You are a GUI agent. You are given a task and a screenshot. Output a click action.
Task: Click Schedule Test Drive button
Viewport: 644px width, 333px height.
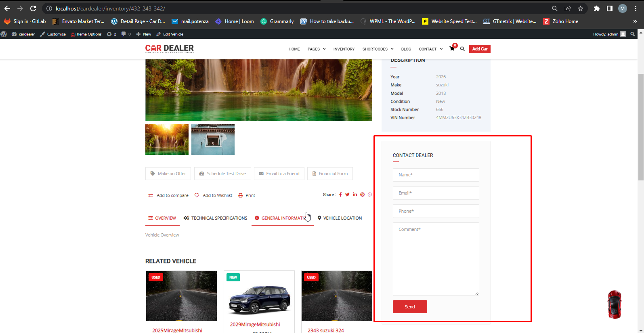click(x=222, y=174)
